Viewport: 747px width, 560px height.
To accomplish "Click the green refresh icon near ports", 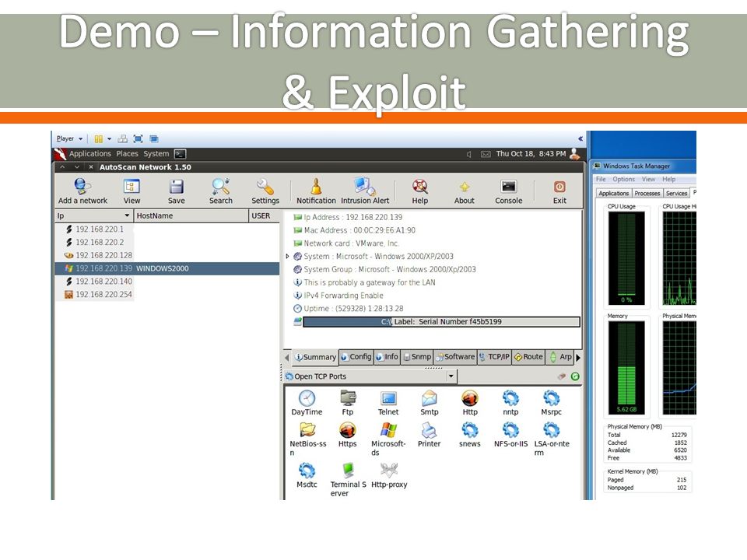I will pyautogui.click(x=575, y=376).
